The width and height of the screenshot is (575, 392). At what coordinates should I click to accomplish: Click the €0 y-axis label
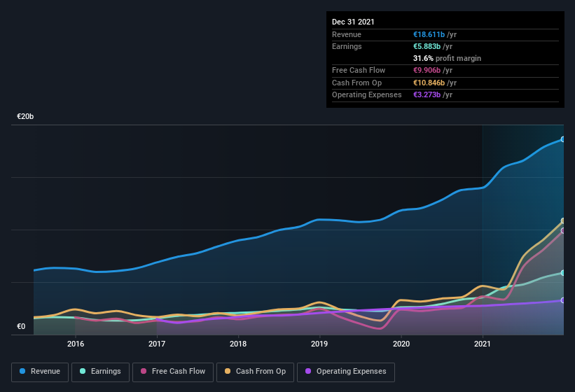[x=21, y=326]
